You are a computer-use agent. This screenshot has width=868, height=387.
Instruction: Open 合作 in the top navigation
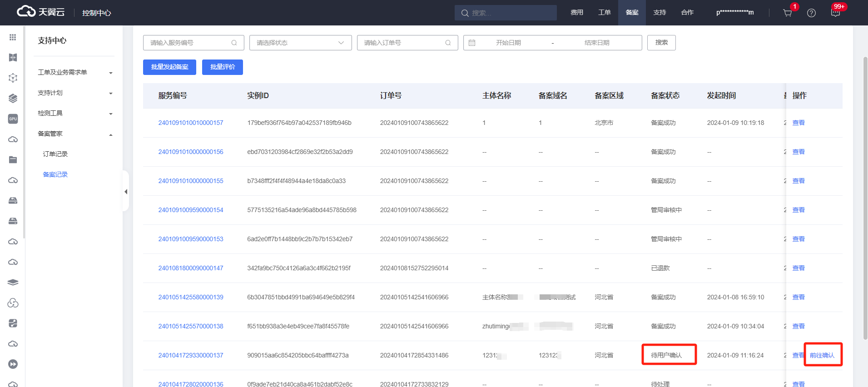pos(687,12)
